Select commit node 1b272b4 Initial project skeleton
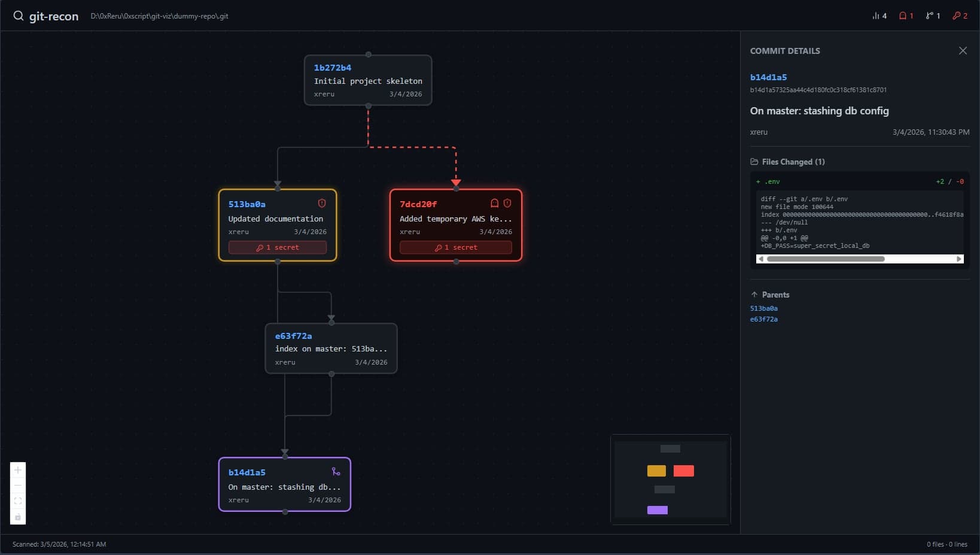 pos(368,80)
